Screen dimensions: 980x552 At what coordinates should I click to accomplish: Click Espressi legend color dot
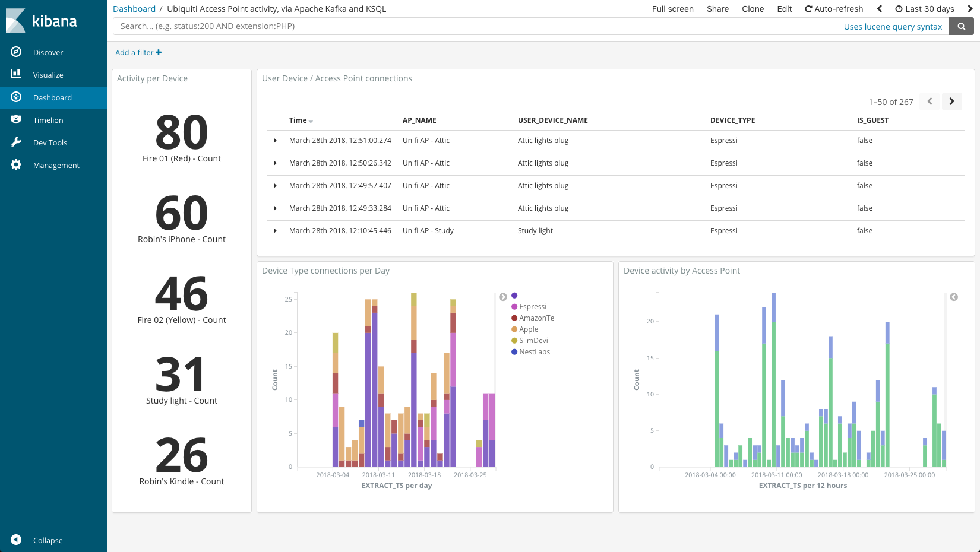[x=514, y=306]
